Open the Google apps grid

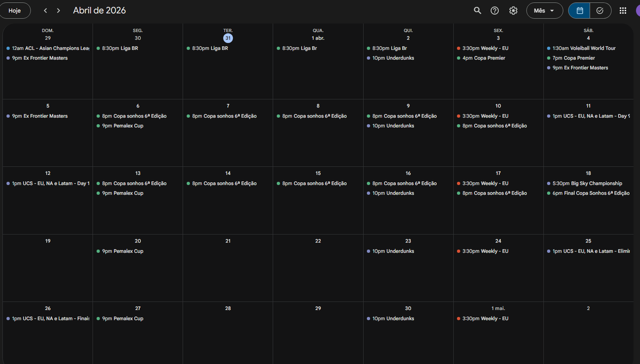click(x=622, y=11)
